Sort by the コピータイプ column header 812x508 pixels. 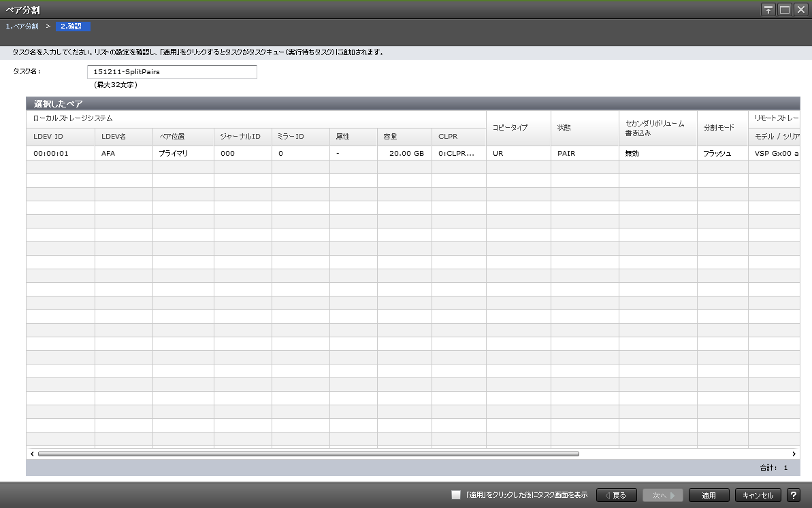(518, 128)
